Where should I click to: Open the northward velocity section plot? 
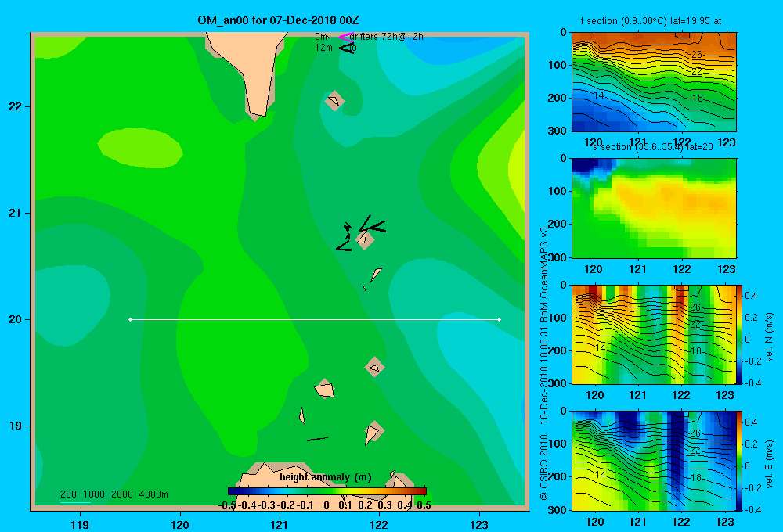click(654, 334)
